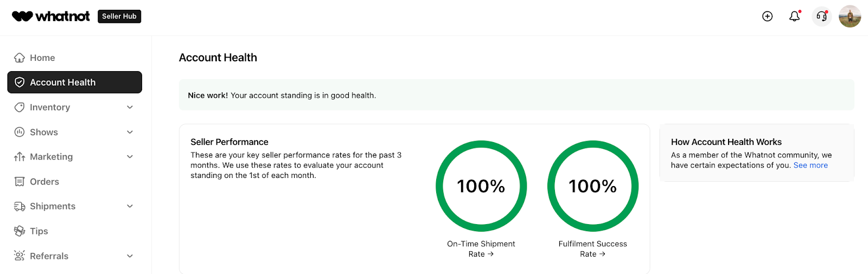Click the Orders receipt icon
The width and height of the screenshot is (868, 274).
click(x=20, y=182)
